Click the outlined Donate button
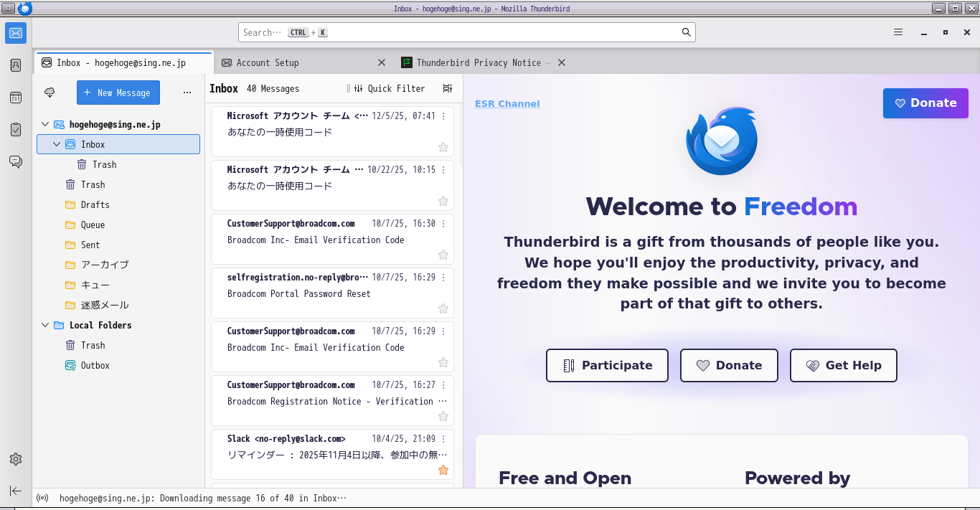The width and height of the screenshot is (980, 510). pyautogui.click(x=729, y=365)
